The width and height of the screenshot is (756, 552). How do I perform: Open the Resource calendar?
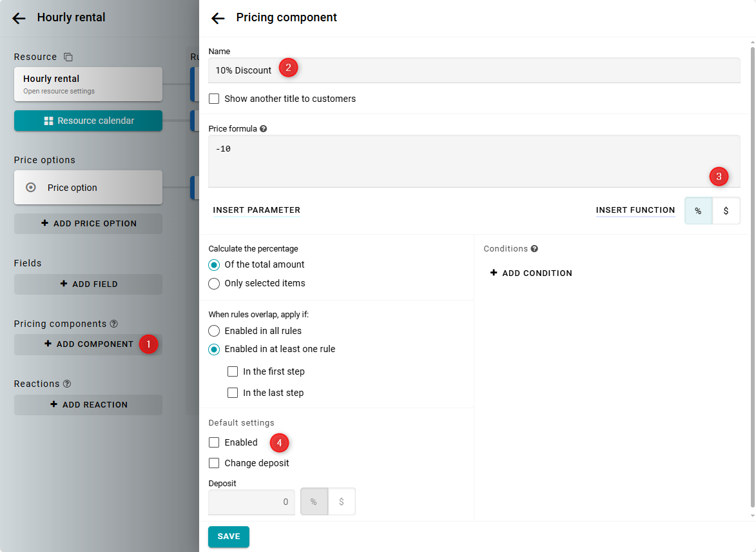(x=88, y=121)
